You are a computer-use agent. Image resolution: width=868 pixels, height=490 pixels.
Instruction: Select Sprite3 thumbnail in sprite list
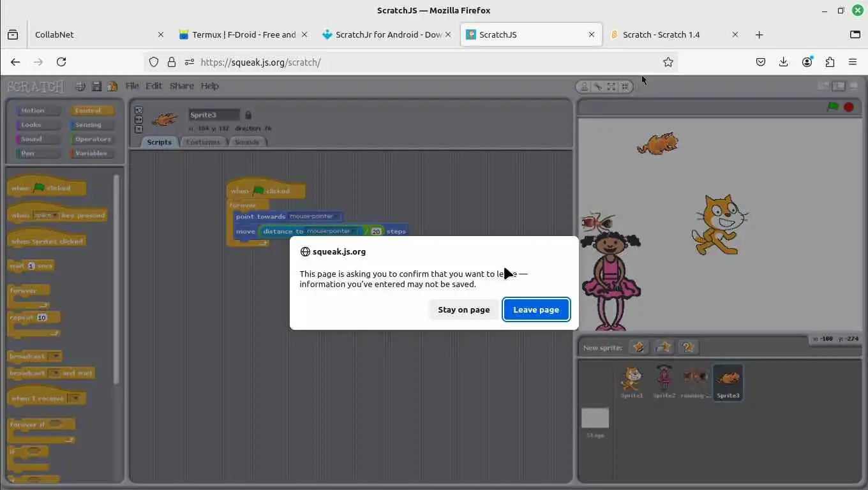tap(728, 382)
